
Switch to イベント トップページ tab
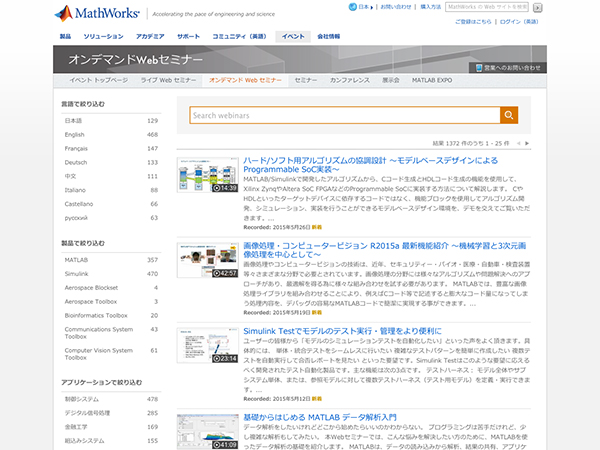[99, 80]
